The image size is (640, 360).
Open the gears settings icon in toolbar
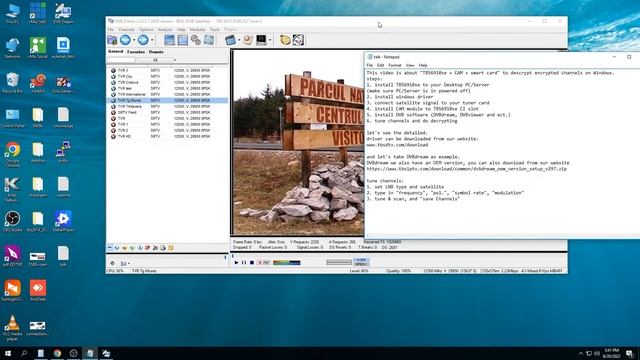click(x=196, y=40)
